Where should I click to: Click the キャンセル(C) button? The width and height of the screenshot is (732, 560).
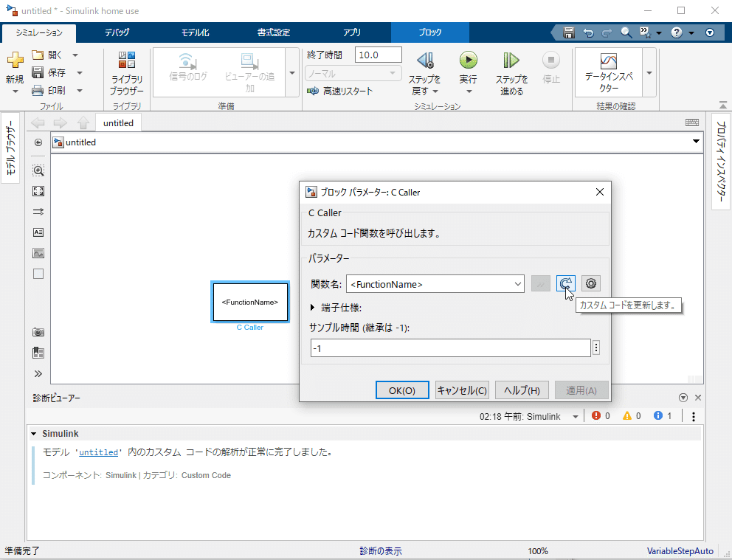click(462, 390)
